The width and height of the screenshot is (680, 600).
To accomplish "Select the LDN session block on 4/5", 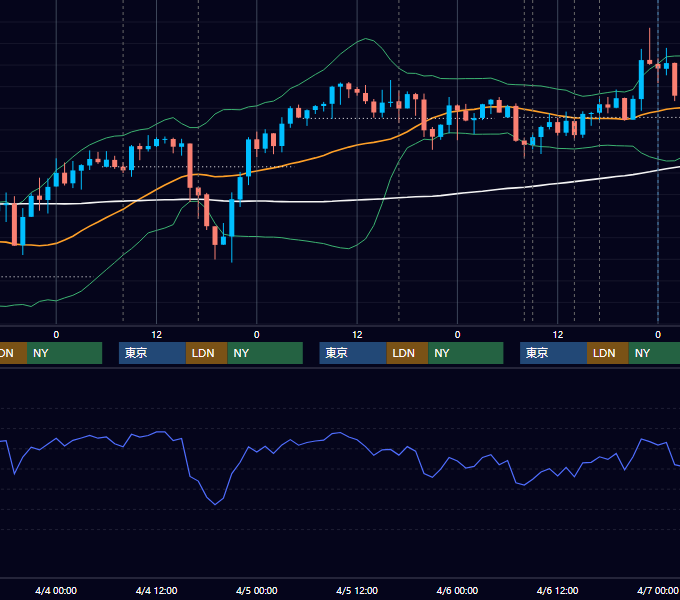I will pos(407,353).
